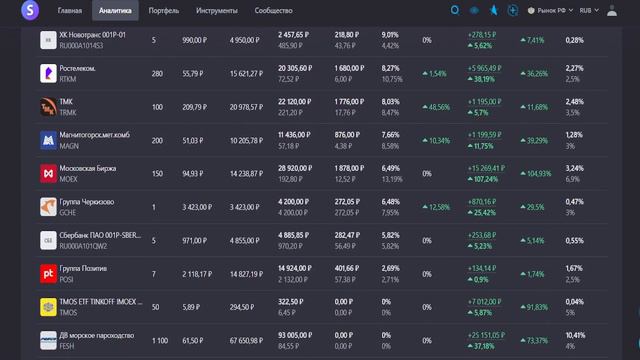640x360 pixels.
Task: Open the Группа Черкизово instrument page
Action: (87, 202)
